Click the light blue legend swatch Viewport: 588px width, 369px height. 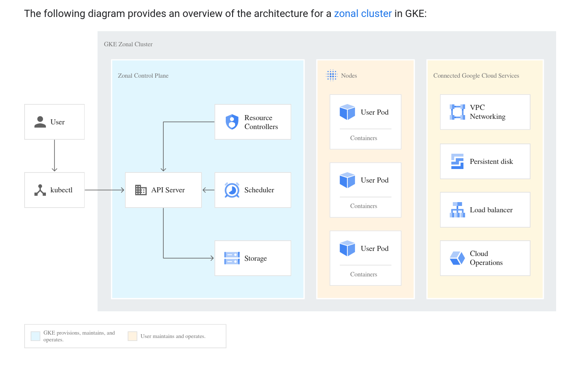pyautogui.click(x=36, y=336)
